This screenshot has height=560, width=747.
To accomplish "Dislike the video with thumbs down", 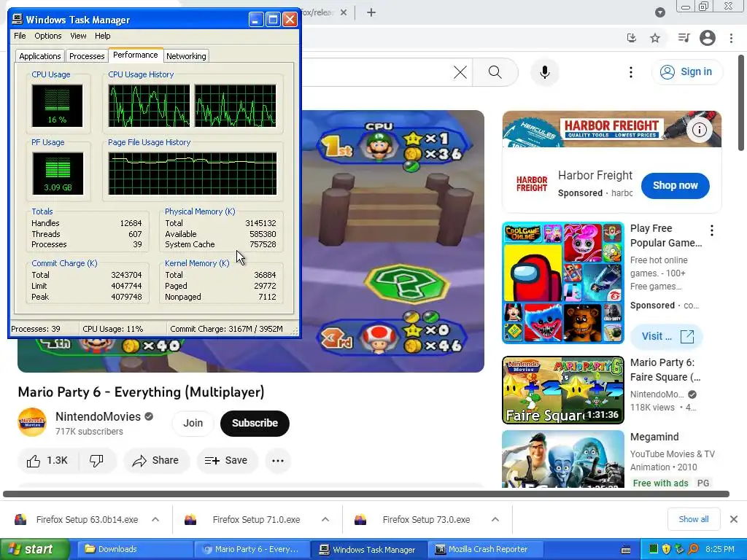I will 97,461.
